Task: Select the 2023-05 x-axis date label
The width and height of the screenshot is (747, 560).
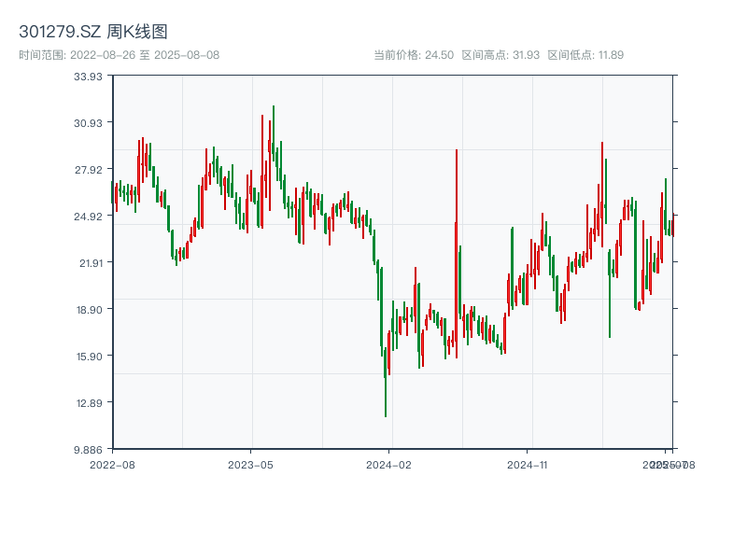Action: pos(250,464)
